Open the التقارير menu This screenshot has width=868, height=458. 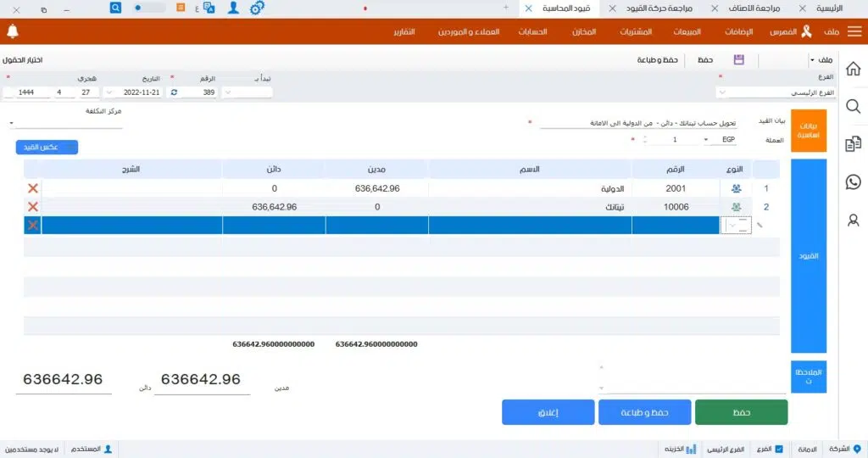[x=404, y=31]
